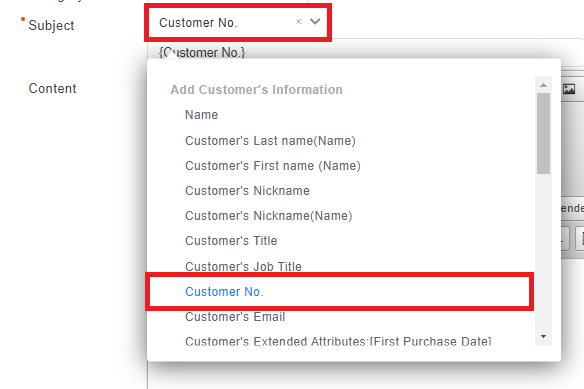Viewport: 584px width, 389px height.
Task: Choose Customer's First name (Name) option
Action: point(273,166)
